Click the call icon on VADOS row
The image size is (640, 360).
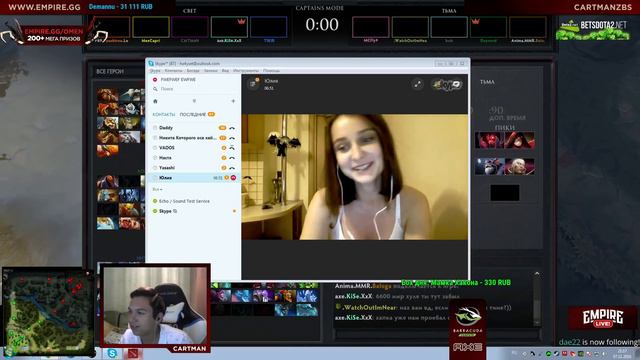tap(232, 148)
